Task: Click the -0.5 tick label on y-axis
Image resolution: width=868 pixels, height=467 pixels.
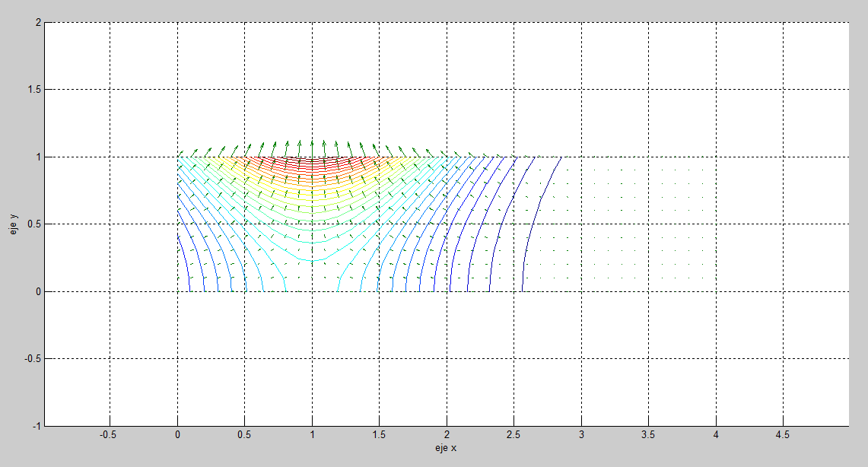Action: (33, 359)
